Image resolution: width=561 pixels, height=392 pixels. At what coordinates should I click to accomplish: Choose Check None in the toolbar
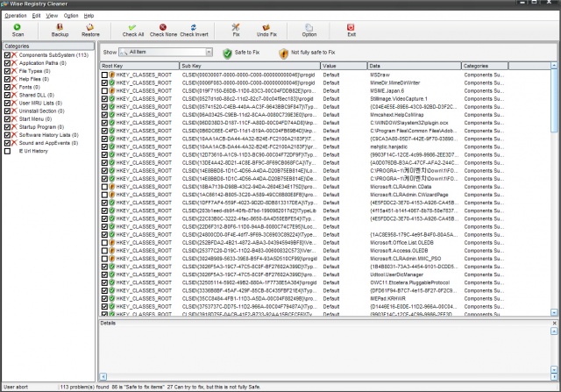[163, 30]
